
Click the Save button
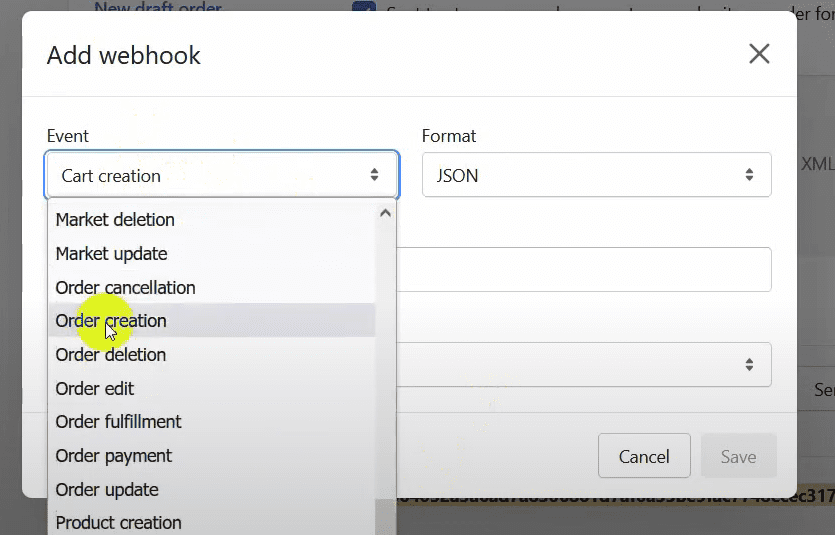738,457
